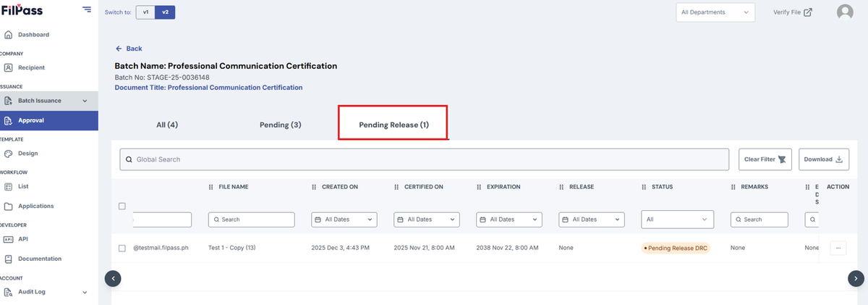This screenshot has height=305, width=868.
Task: Open the Recipient page icon
Action: pyautogui.click(x=8, y=67)
